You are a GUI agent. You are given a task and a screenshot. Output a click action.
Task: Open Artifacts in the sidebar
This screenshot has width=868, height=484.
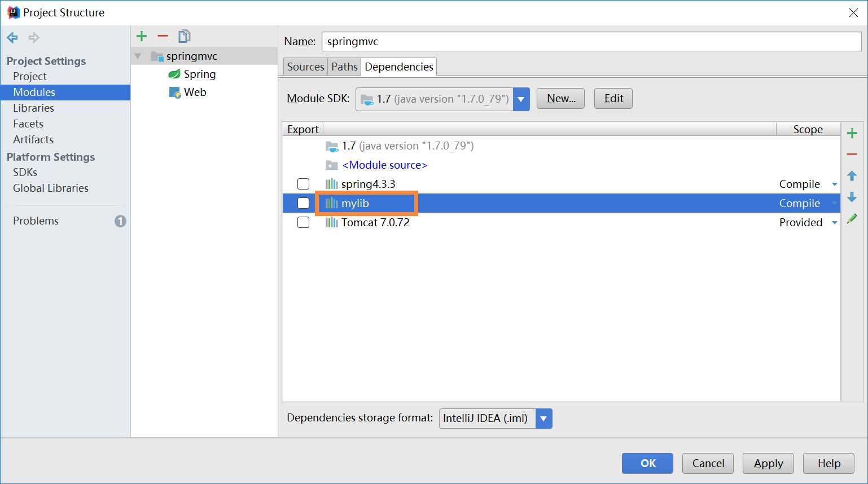click(33, 139)
